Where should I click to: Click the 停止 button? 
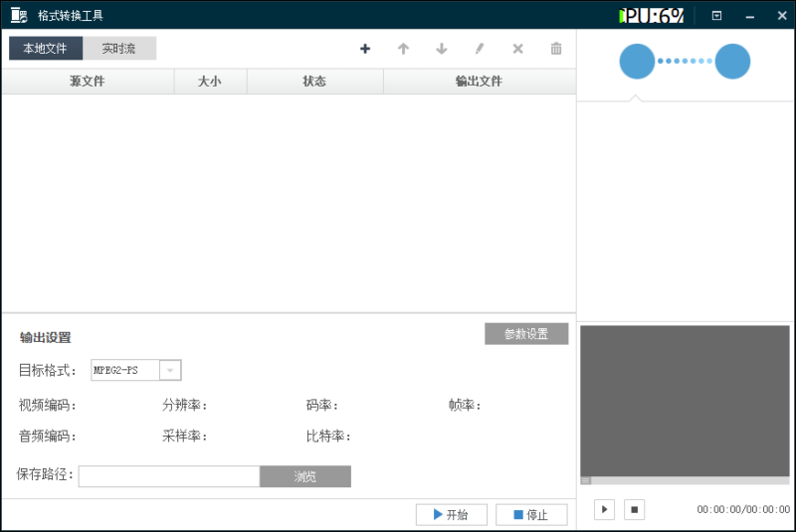[x=531, y=515]
